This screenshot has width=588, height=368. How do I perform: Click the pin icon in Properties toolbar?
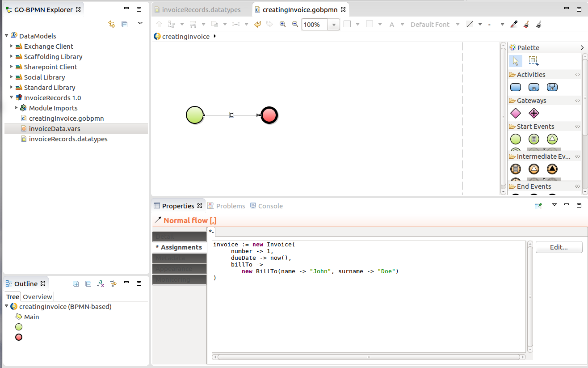(538, 206)
